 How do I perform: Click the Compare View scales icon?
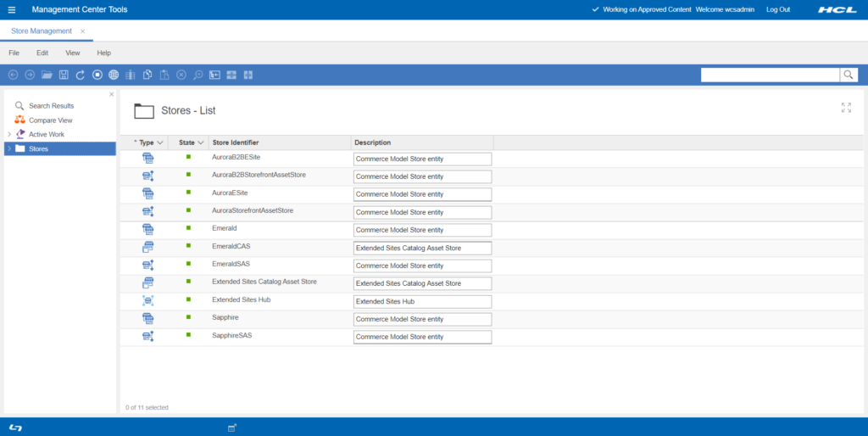20,120
